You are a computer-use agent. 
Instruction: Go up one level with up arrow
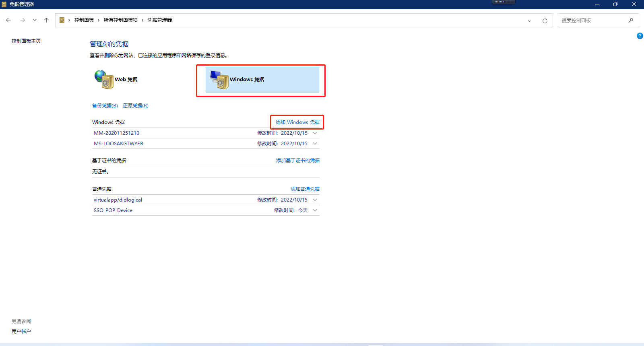pos(47,20)
